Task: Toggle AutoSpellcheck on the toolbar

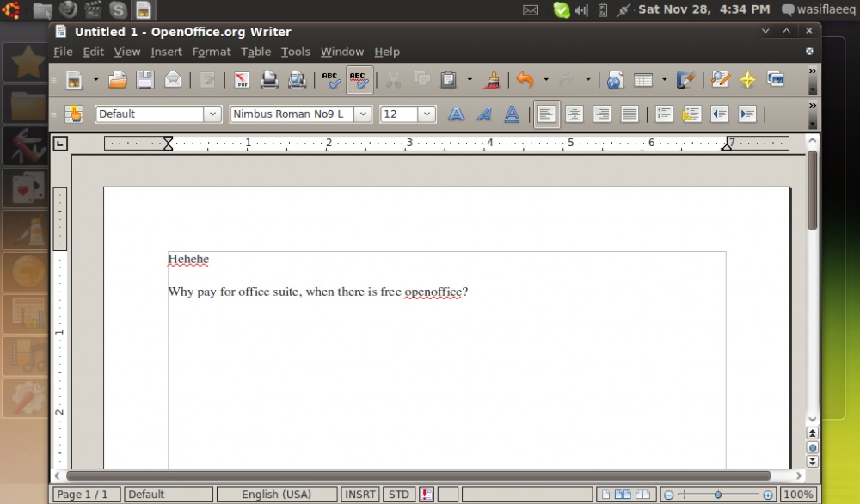Action: click(x=359, y=80)
